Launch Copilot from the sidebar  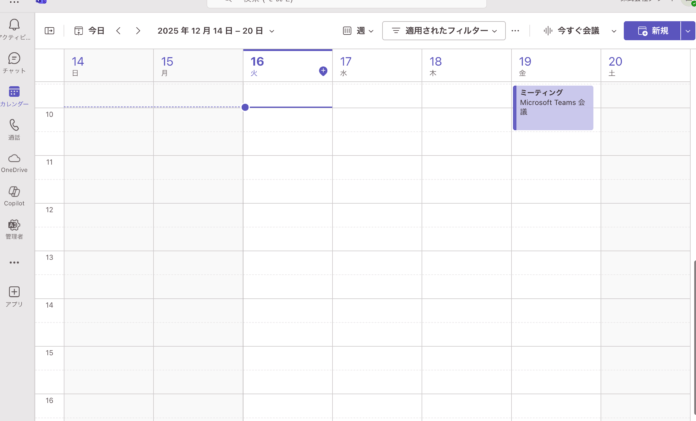pos(14,194)
